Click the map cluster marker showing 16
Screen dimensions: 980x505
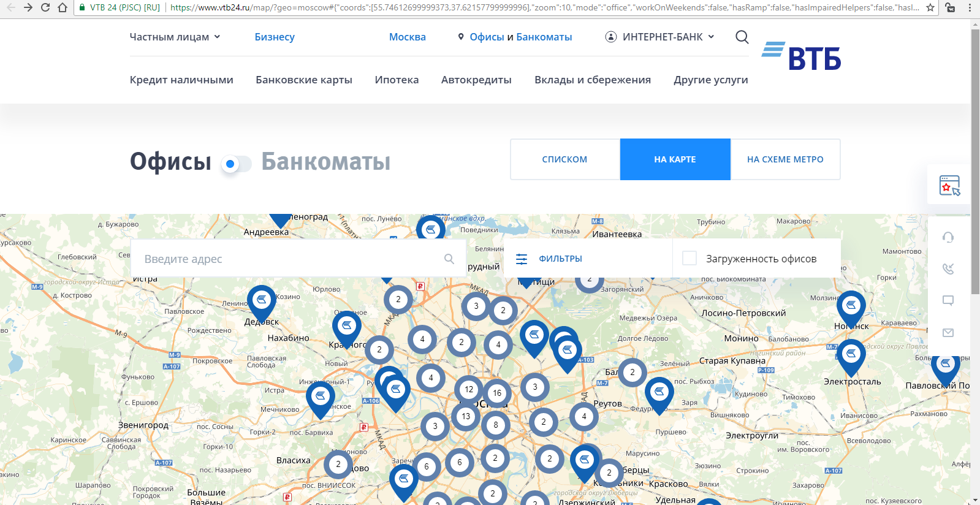(497, 393)
